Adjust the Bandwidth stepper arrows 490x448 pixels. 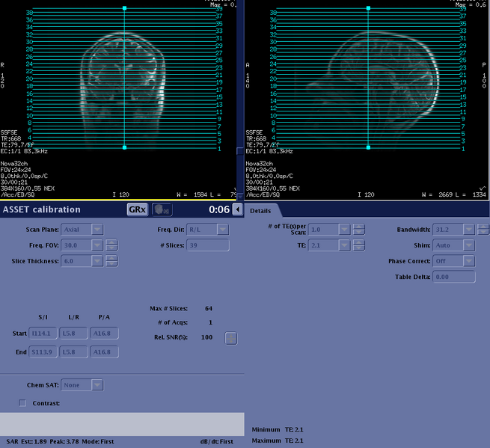coord(483,230)
